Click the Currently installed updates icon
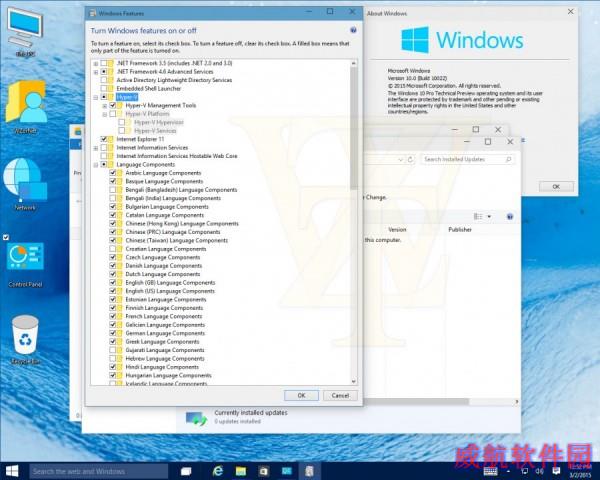The height and width of the screenshot is (480, 600). tap(196, 418)
